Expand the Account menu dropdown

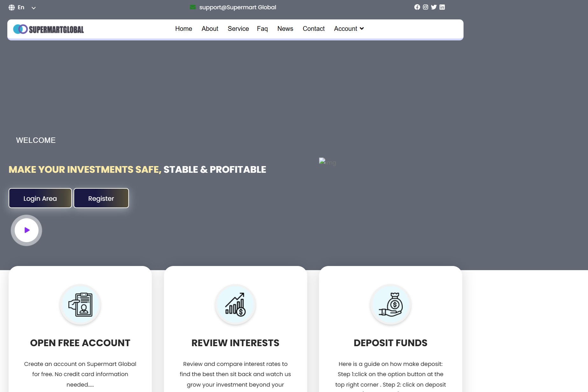pos(349,29)
